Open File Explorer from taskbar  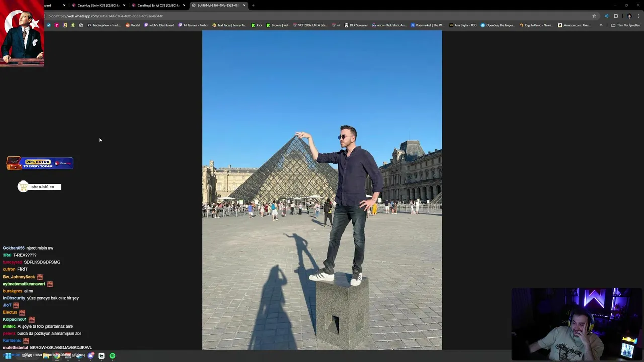tap(46, 356)
